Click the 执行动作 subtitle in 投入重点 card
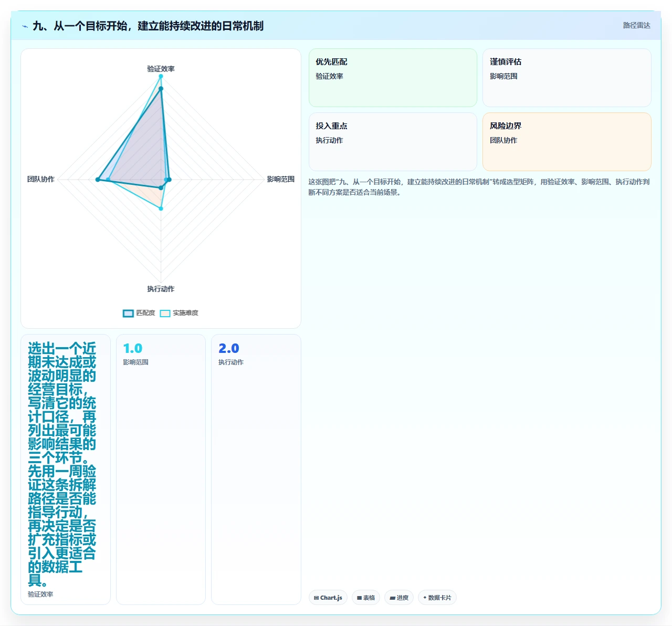The height and width of the screenshot is (626, 672). (329, 140)
